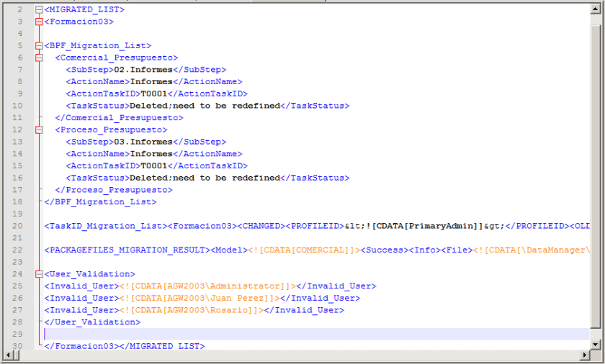The height and width of the screenshot is (364, 605).
Task: Collapse the BPF_Migration_List block
Action: (x=39, y=46)
